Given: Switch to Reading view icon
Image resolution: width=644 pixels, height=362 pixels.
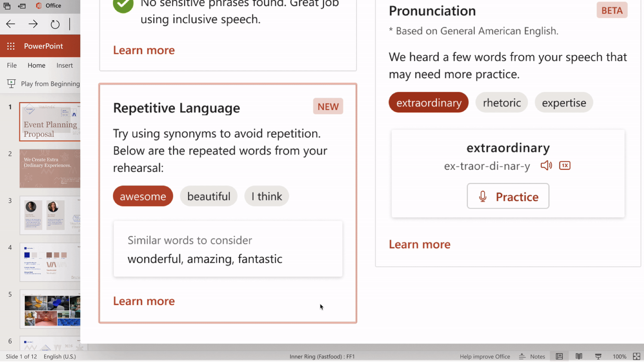Looking at the screenshot, I should (579, 357).
